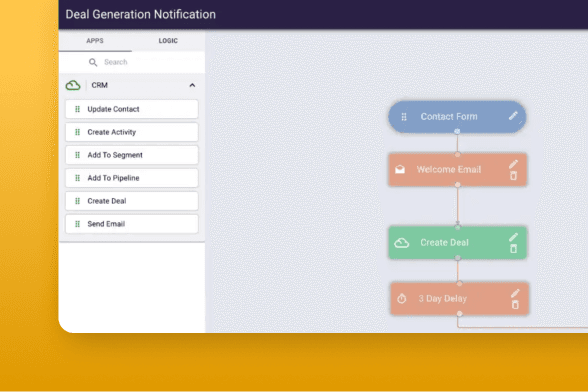Click the Add To Segment drag handle
Image resolution: width=588 pixels, height=392 pixels.
click(77, 155)
